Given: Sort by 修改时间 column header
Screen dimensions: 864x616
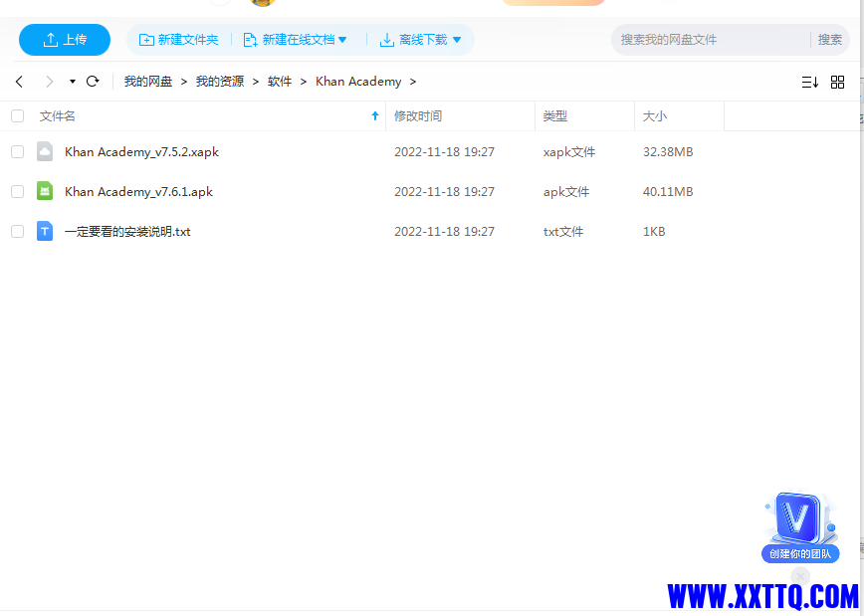Looking at the screenshot, I should (x=418, y=116).
